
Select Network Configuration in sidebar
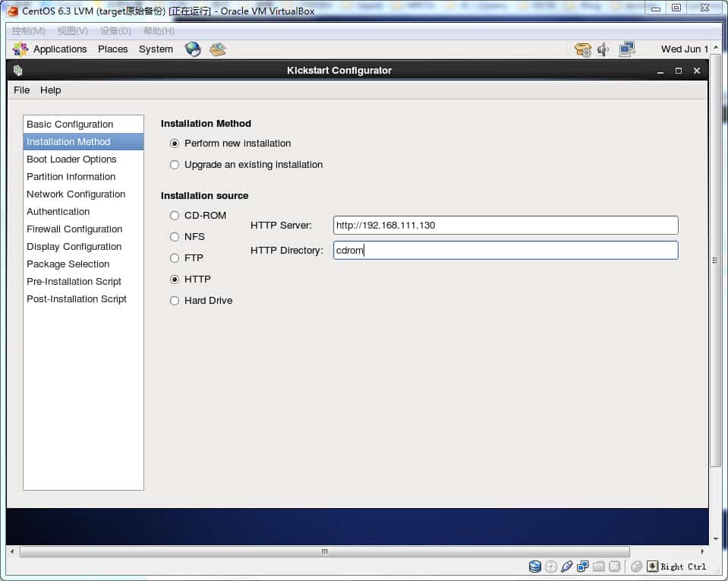click(x=76, y=194)
